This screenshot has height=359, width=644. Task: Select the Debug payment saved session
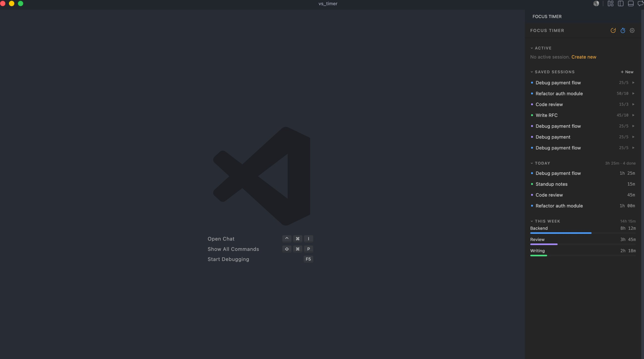pos(583,137)
